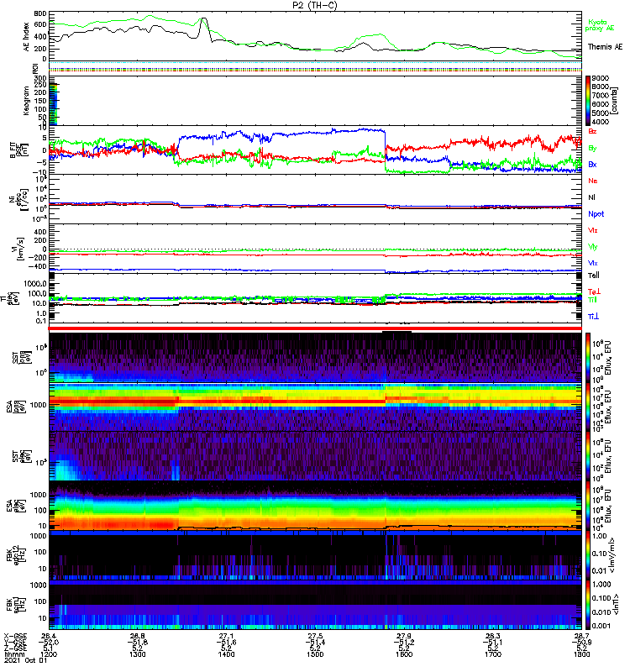This screenshot has width=630, height=672.
Task: Click the Y-GSE value -50.9
Action: pyautogui.click(x=581, y=642)
